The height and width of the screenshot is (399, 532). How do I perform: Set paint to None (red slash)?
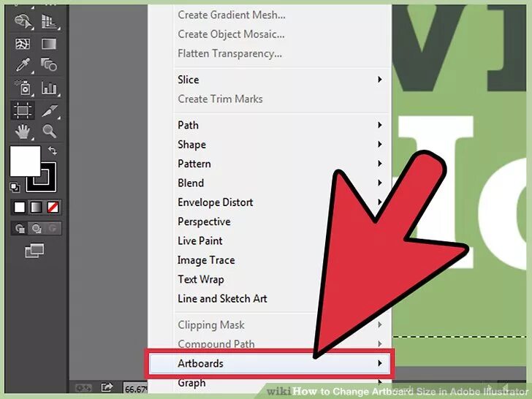click(x=53, y=207)
